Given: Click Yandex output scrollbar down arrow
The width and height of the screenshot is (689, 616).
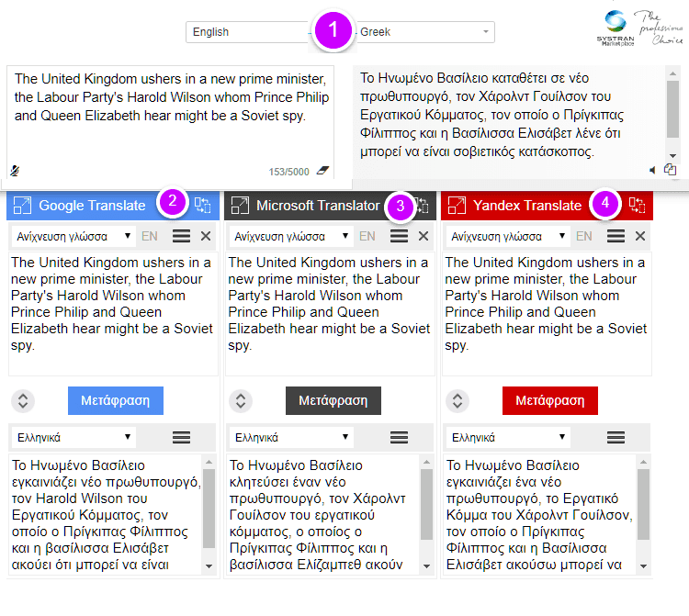Looking at the screenshot, I should tap(644, 566).
